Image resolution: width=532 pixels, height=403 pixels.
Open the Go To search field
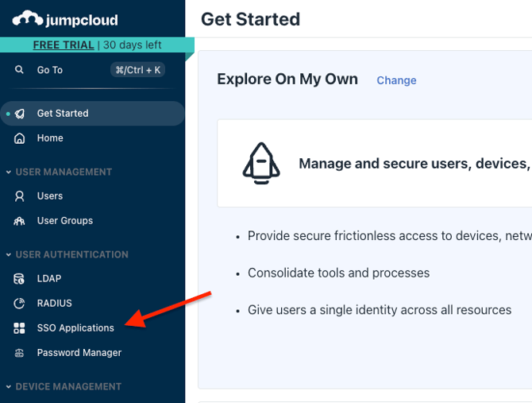pos(90,70)
